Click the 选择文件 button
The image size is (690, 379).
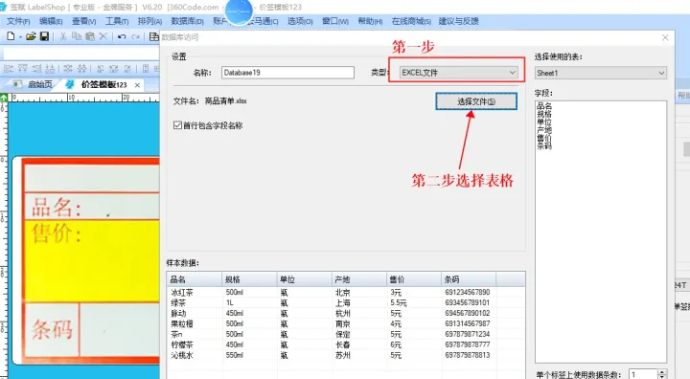tap(476, 101)
